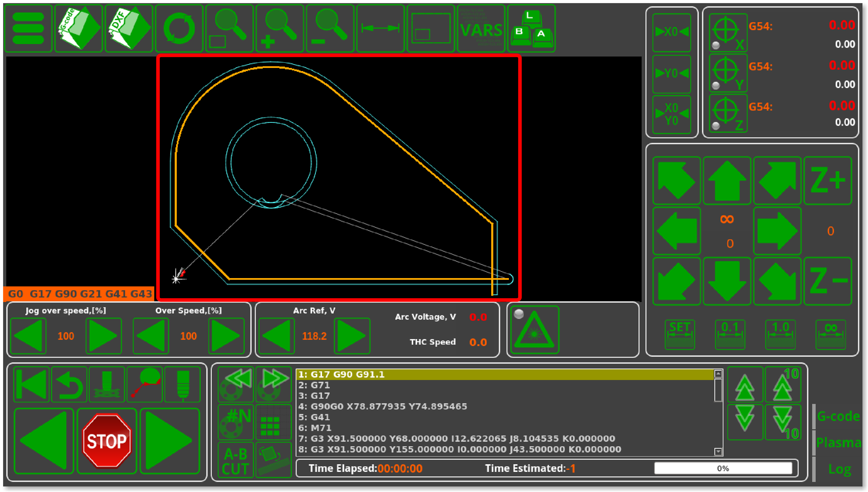Select the 1.0 jog step mode
Screen dimensions: 868x492
click(x=780, y=335)
